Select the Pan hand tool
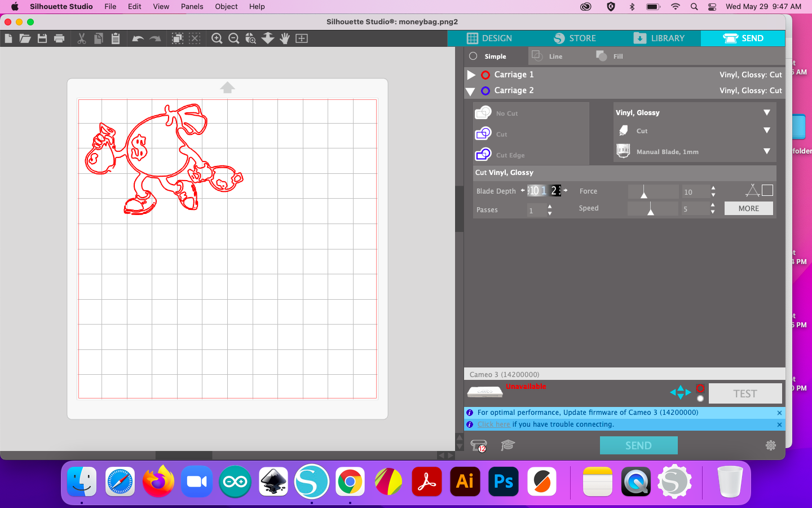The height and width of the screenshot is (508, 812). click(285, 38)
